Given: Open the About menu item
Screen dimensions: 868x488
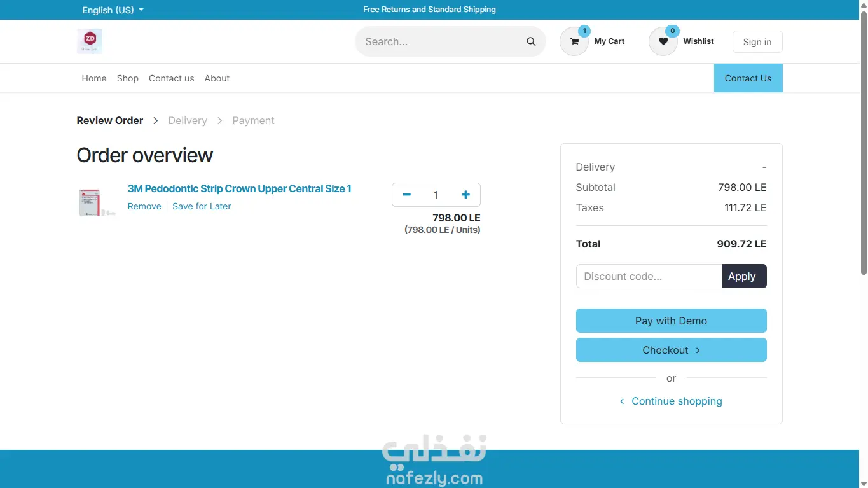Looking at the screenshot, I should [x=217, y=78].
